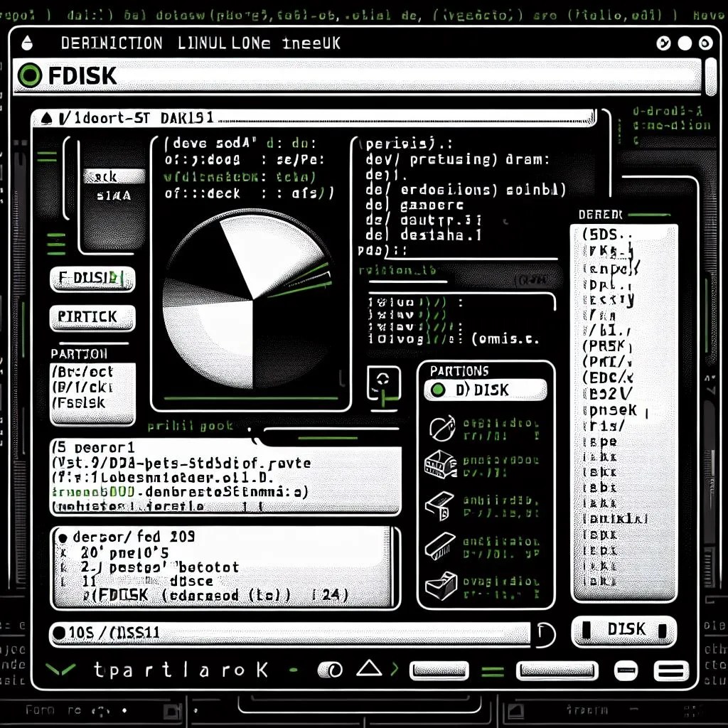Click the ruler-shaped partition icon
Viewport: 728px width, 728px height.
[440, 545]
